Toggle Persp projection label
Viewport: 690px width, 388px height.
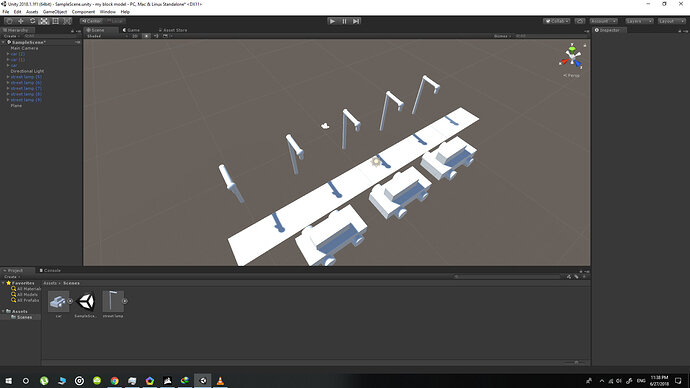pyautogui.click(x=572, y=75)
